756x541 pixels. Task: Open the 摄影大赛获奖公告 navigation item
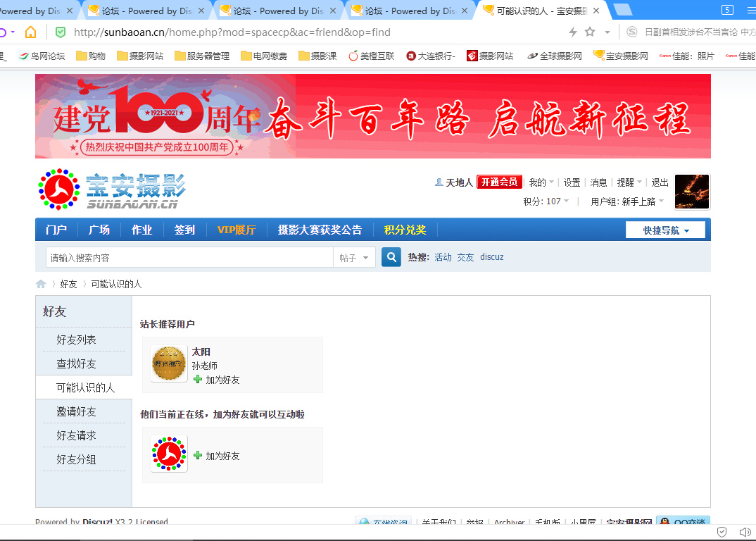click(320, 230)
